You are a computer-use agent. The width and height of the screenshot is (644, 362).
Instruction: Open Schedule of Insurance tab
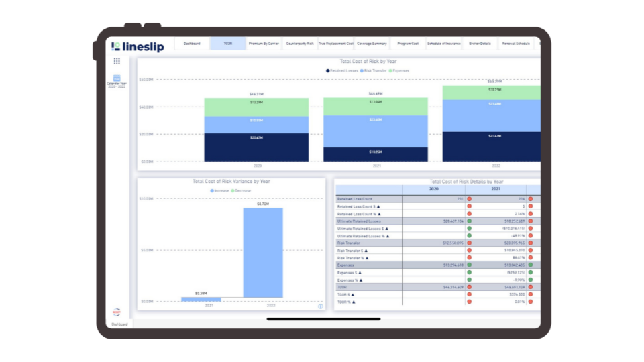pyautogui.click(x=444, y=44)
